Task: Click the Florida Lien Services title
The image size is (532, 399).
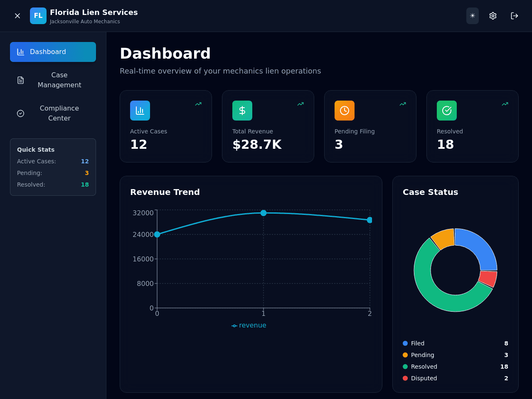Action: click(94, 12)
